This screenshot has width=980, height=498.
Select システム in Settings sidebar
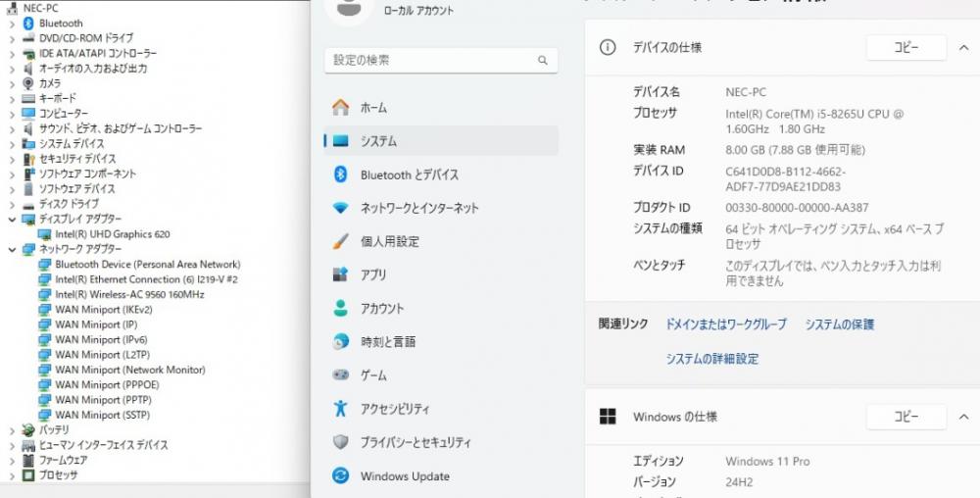tap(441, 140)
